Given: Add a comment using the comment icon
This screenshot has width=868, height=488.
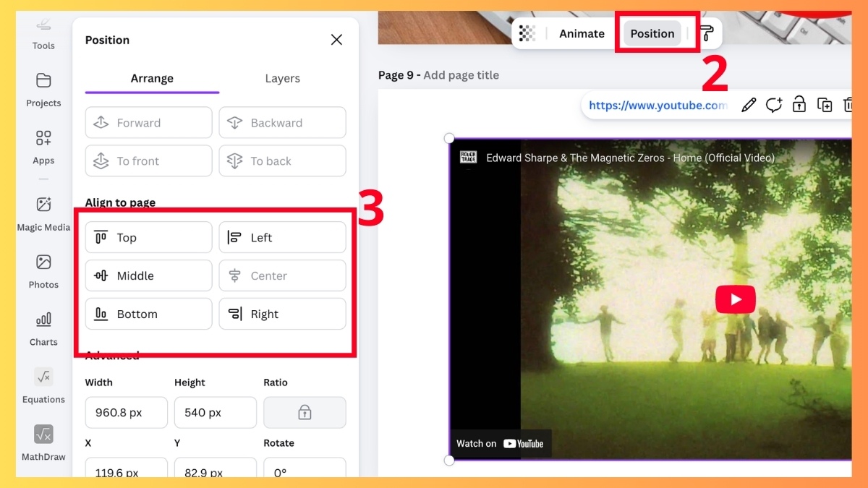Looking at the screenshot, I should [774, 105].
